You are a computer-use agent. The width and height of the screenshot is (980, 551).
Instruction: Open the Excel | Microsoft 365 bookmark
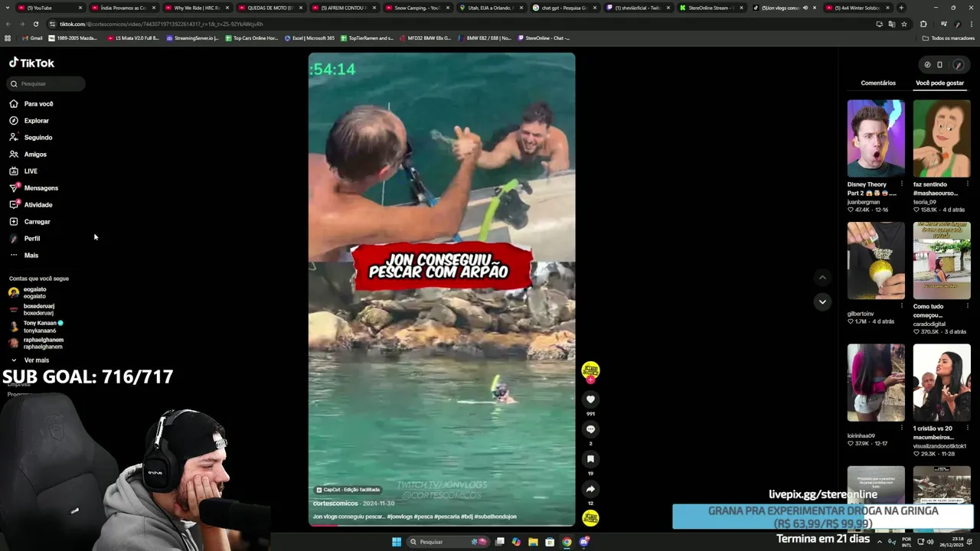coord(309,38)
